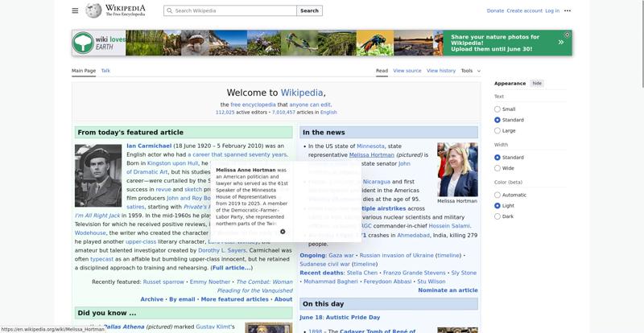
Task: Expand the Tools dropdown
Action: [470, 71]
